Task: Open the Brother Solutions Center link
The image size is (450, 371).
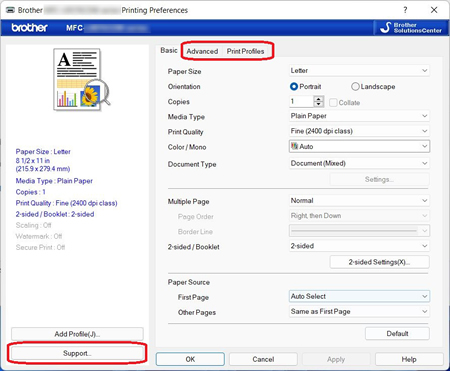Action: (411, 28)
